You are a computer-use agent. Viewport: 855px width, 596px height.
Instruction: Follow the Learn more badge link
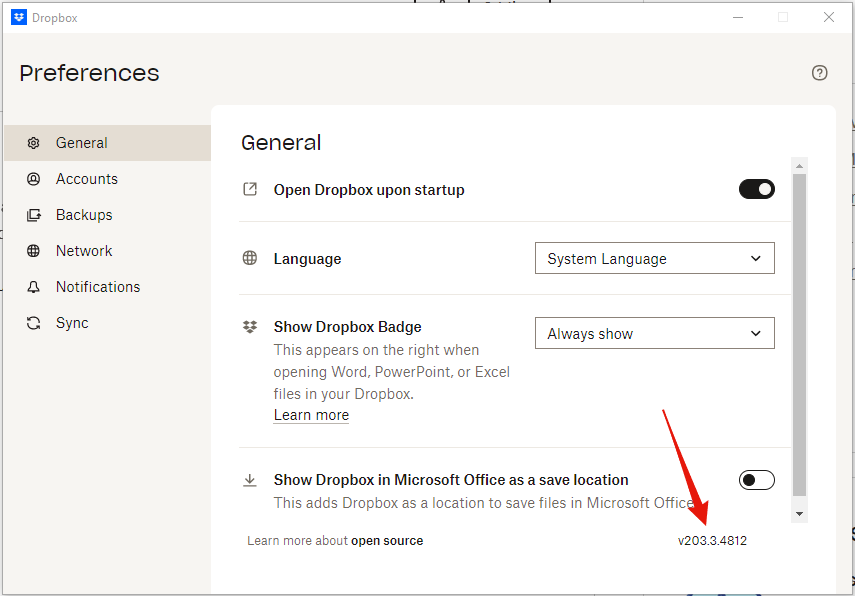click(x=311, y=415)
